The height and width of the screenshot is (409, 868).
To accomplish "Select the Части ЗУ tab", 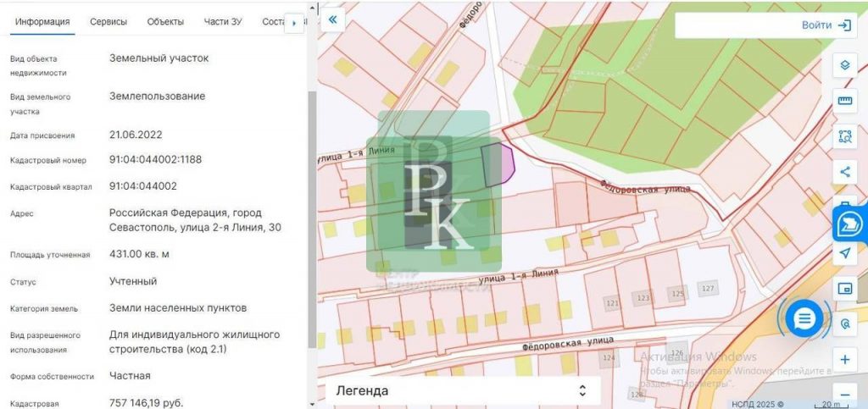I will click(x=223, y=22).
